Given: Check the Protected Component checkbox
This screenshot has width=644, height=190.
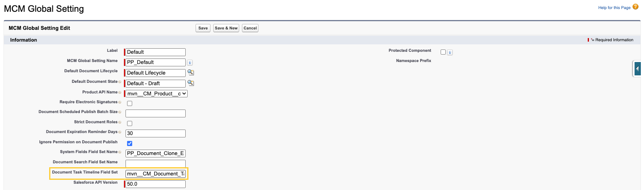Looking at the screenshot, I should click(x=443, y=52).
